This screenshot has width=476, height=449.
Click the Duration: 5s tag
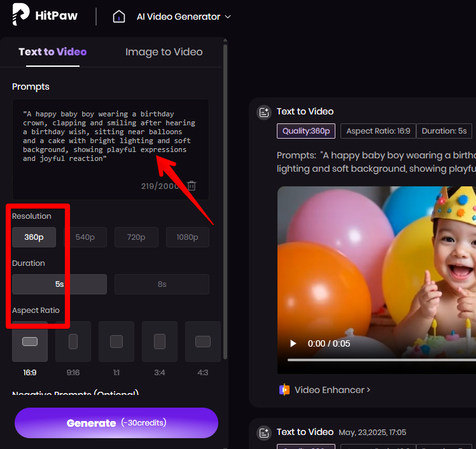coord(444,131)
